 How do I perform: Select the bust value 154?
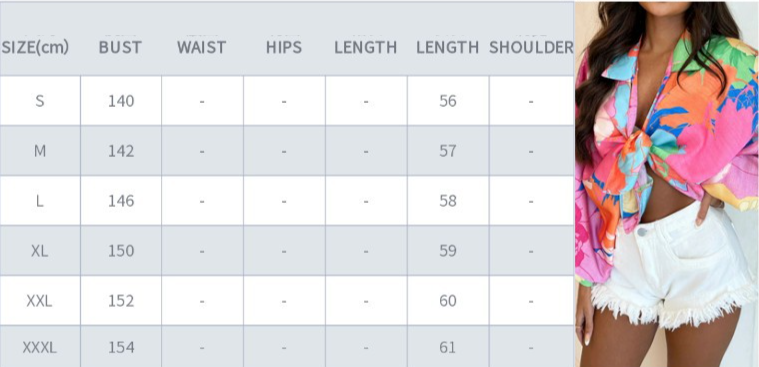[x=121, y=348]
